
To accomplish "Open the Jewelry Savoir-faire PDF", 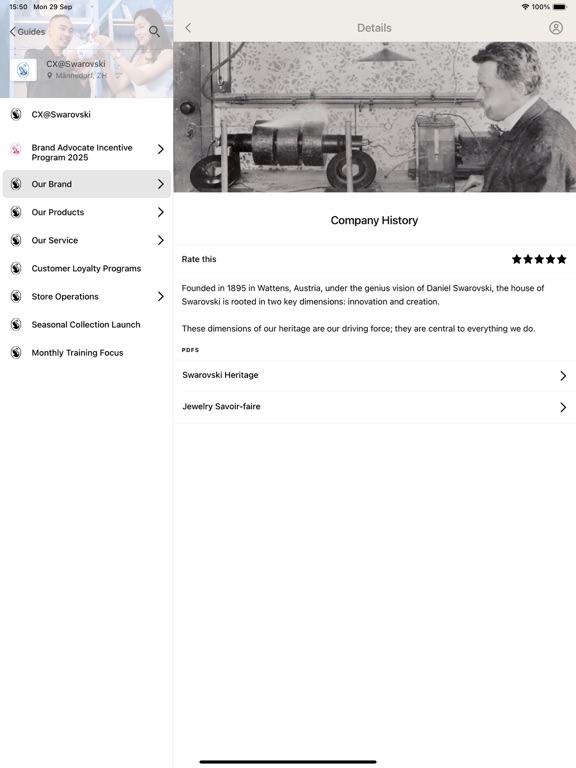I will point(375,407).
